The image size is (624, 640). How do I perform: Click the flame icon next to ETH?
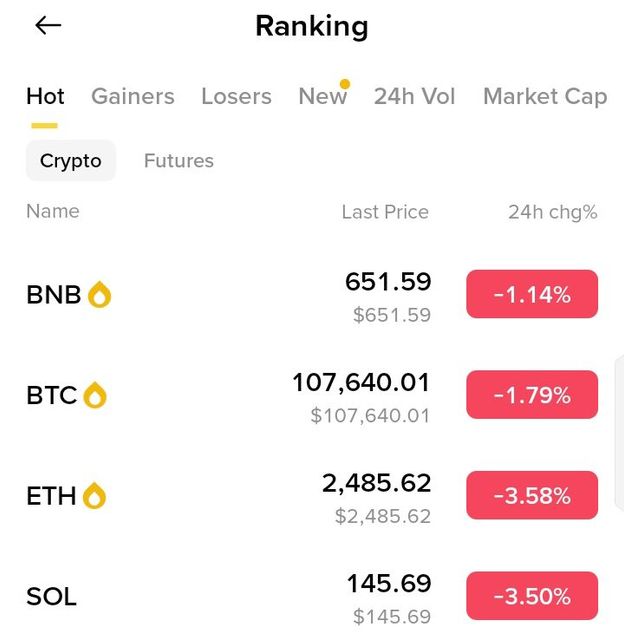[94, 496]
